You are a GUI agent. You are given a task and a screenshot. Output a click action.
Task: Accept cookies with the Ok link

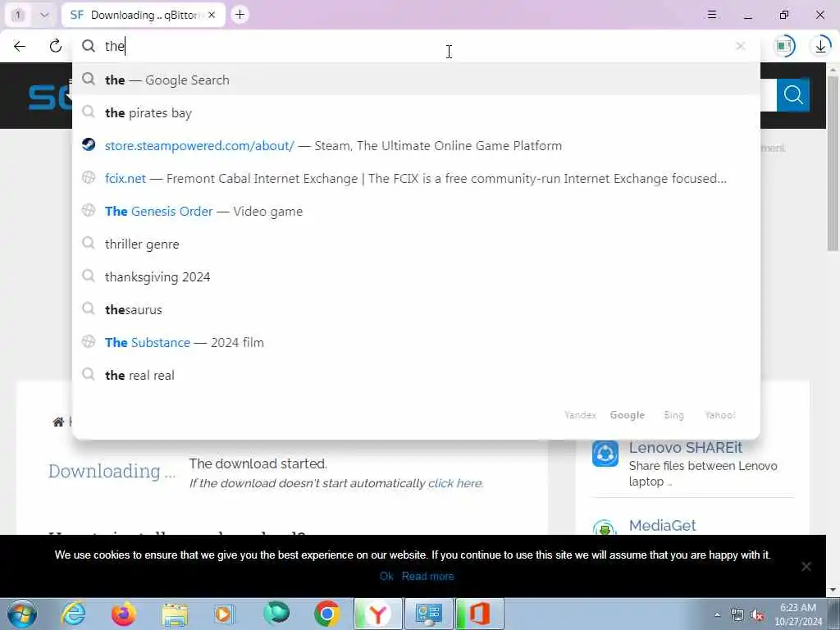tap(386, 577)
